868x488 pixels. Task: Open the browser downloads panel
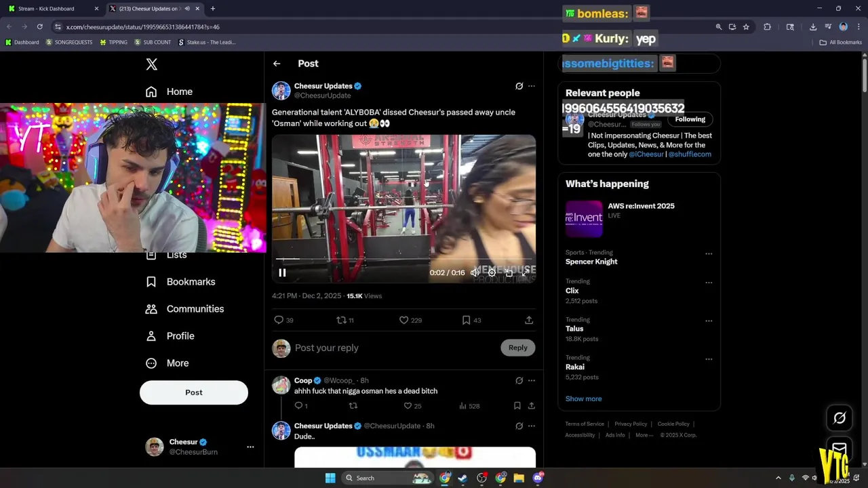[x=813, y=27]
